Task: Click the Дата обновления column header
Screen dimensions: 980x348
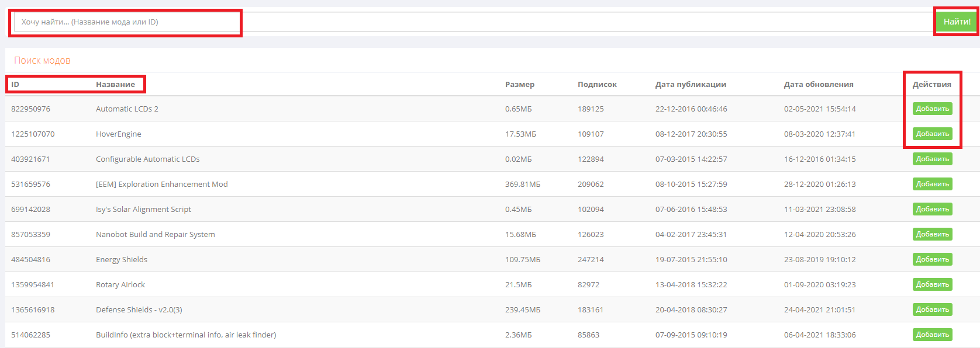Action: coord(819,84)
